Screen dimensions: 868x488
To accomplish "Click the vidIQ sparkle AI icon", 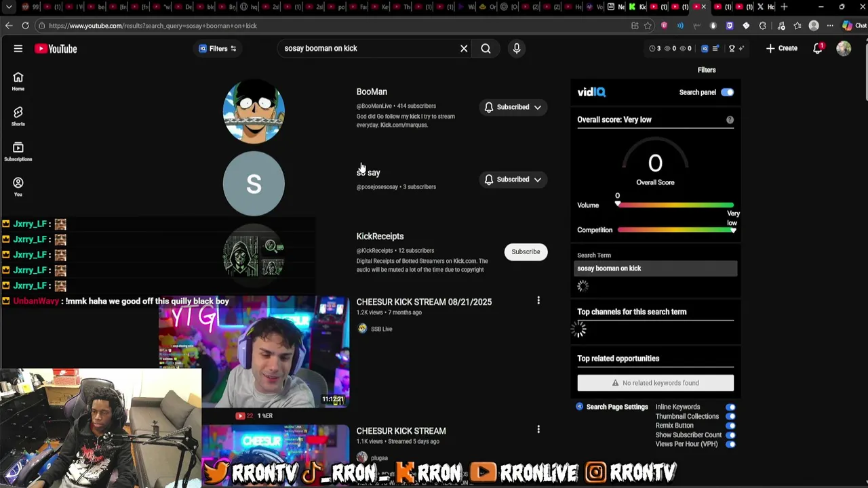I will click(x=741, y=48).
